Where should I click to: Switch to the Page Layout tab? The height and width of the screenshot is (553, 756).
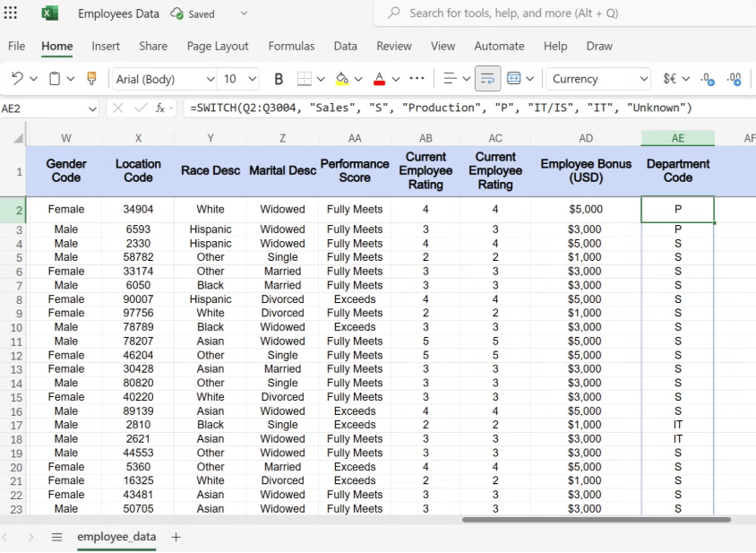[x=218, y=47]
